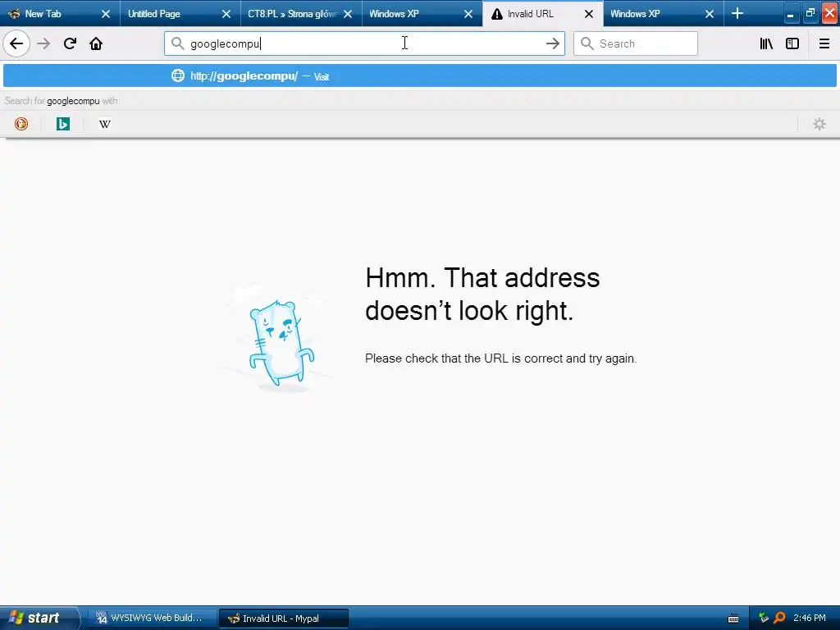Image resolution: width=840 pixels, height=630 pixels.
Task: Click in the address bar text field
Action: (x=364, y=43)
